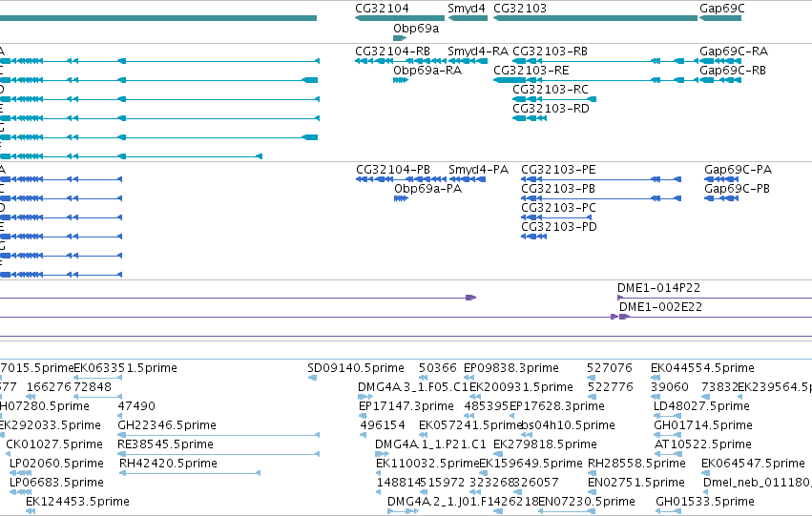The height and width of the screenshot is (516, 812).
Task: Select the EK110032.5prime EST label
Action: (427, 464)
